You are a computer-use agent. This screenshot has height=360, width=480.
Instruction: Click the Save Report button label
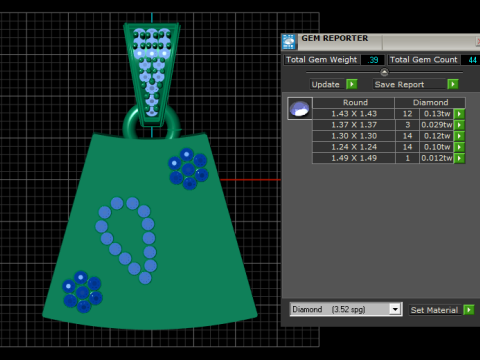[x=399, y=84]
